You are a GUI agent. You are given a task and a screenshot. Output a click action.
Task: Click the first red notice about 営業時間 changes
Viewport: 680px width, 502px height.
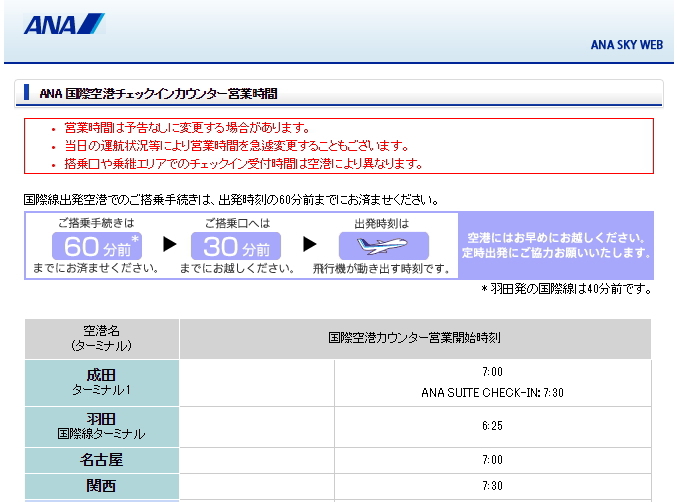187,128
